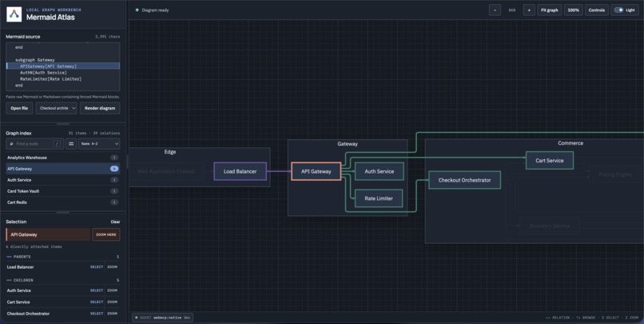
Task: Click the Gateway subgraph title
Action: [x=348, y=144]
